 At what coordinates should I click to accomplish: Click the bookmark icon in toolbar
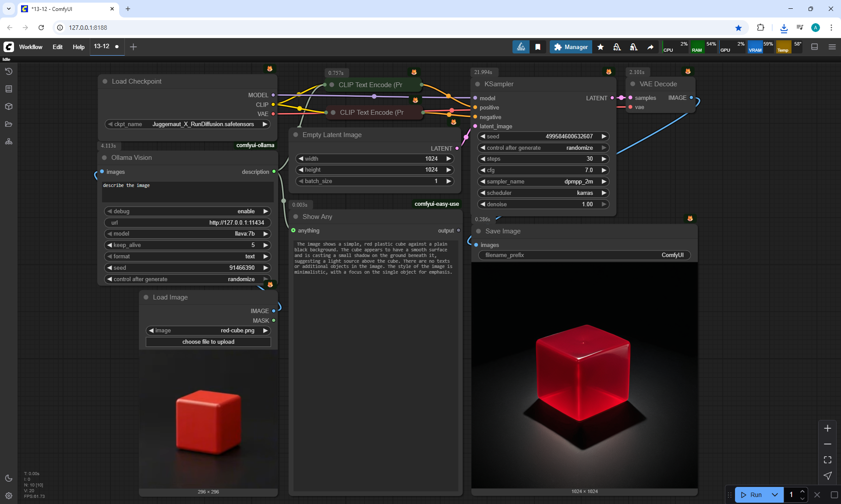coord(538,47)
